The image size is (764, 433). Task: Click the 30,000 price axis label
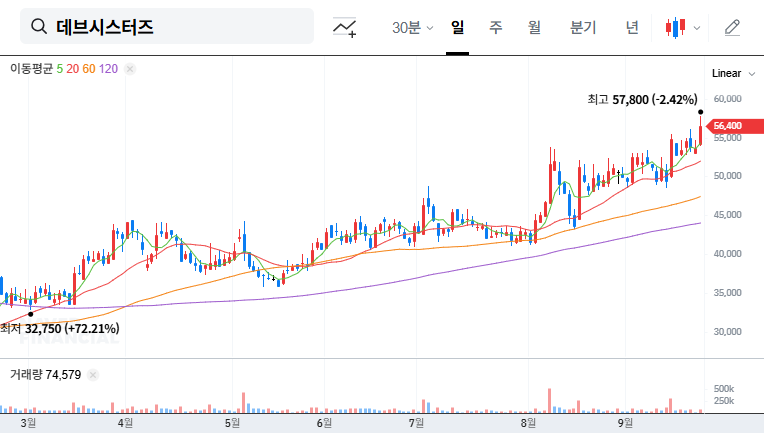point(727,332)
